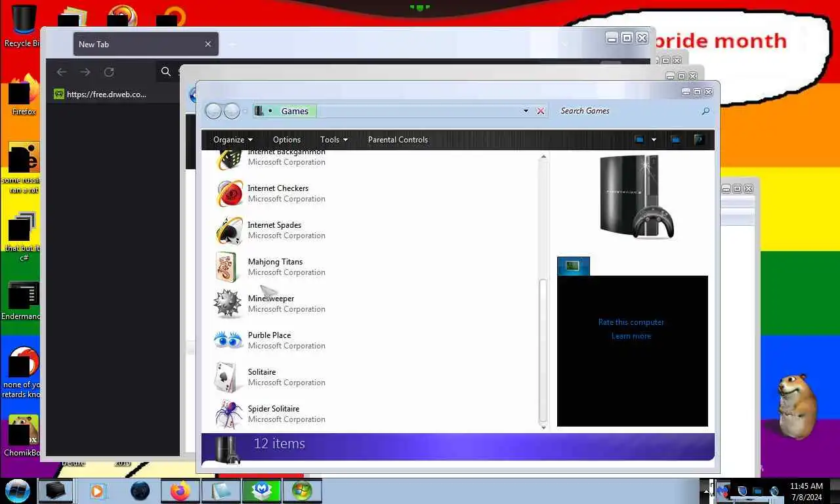
Task: Click the '12 items' status text
Action: coord(280,444)
